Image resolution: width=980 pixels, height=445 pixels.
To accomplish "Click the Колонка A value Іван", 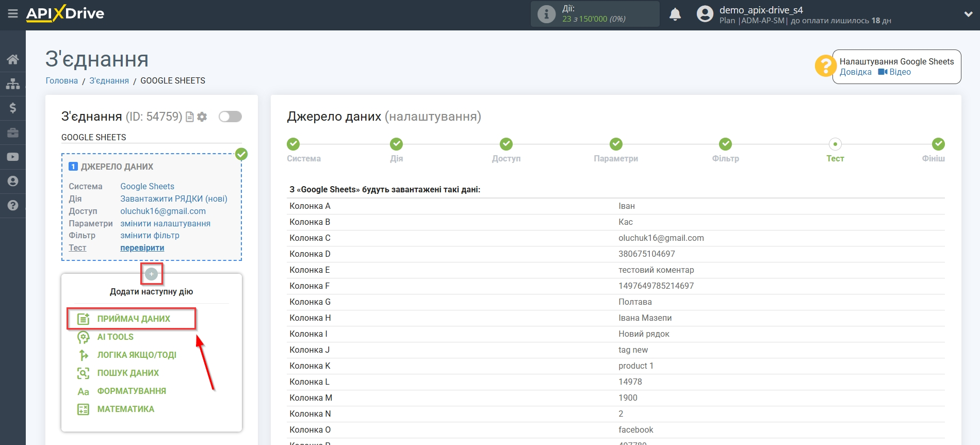I will pyautogui.click(x=627, y=206).
